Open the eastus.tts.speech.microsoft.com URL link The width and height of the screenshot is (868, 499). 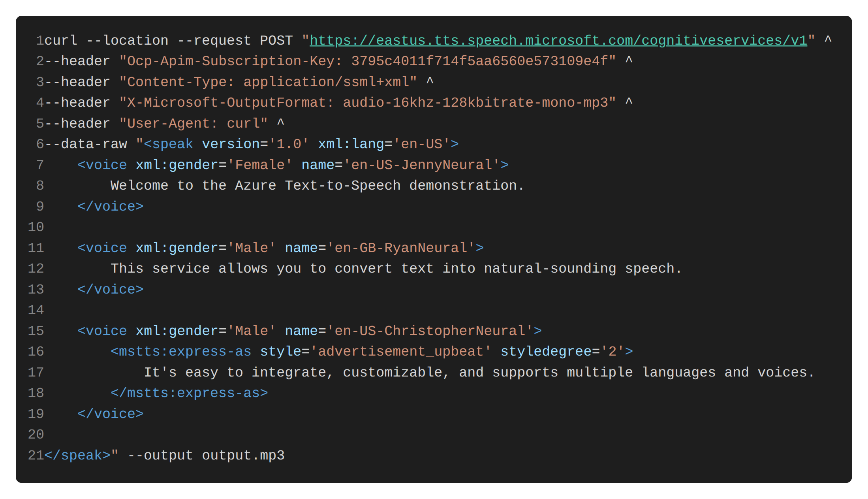click(x=558, y=40)
